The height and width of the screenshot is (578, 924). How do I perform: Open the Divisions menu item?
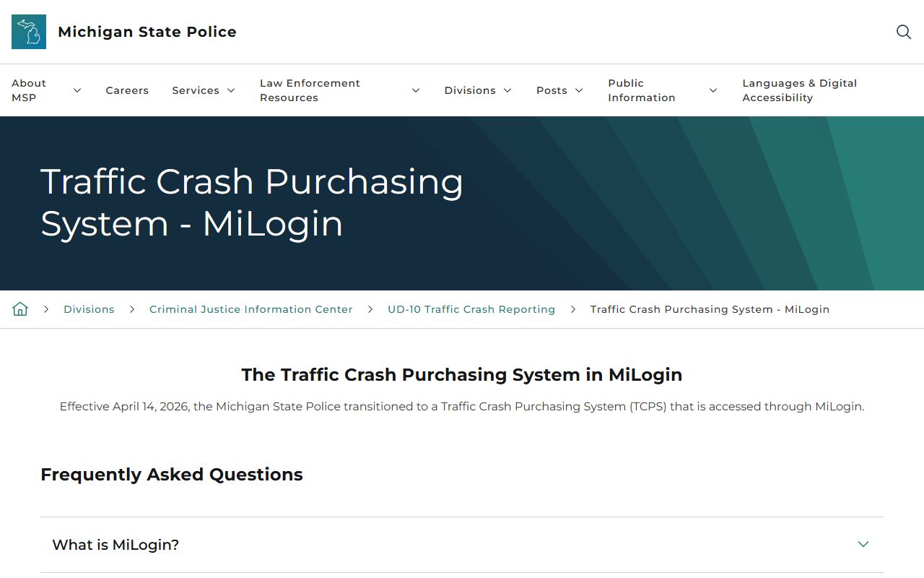pyautogui.click(x=470, y=90)
